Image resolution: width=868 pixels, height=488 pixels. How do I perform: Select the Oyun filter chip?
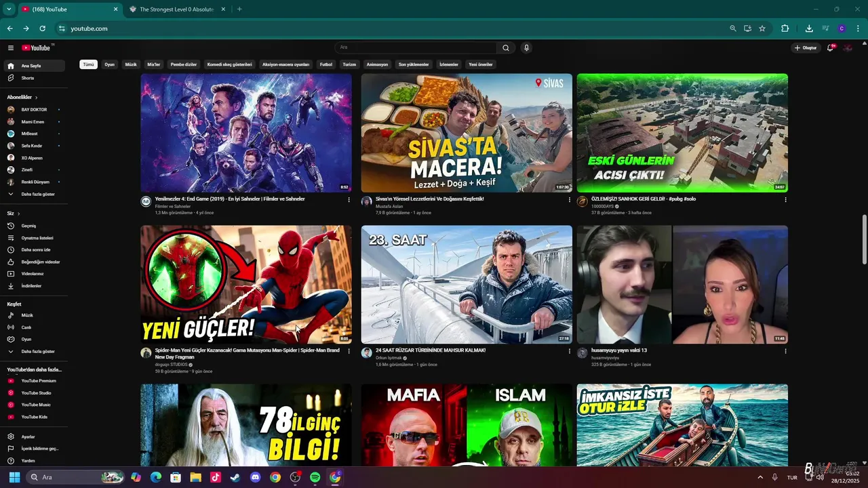[x=109, y=64]
